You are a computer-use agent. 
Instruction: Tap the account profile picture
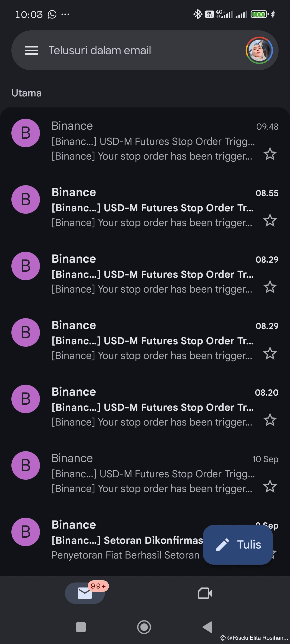[x=259, y=50]
